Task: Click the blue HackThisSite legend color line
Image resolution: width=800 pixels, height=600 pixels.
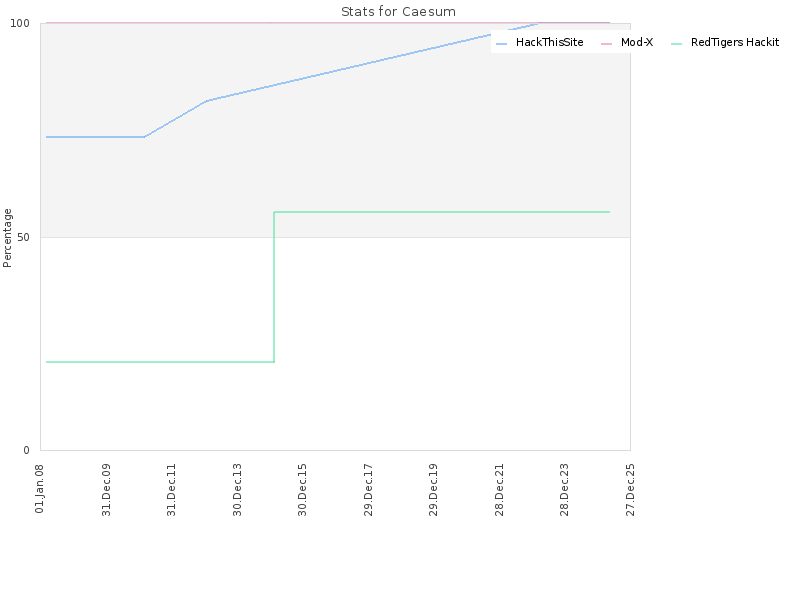Action: click(502, 44)
